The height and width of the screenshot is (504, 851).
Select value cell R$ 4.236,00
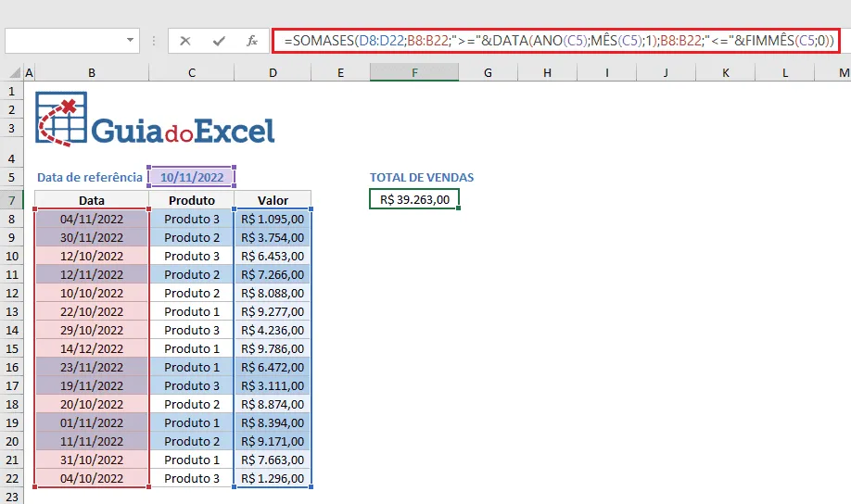pyautogui.click(x=273, y=331)
